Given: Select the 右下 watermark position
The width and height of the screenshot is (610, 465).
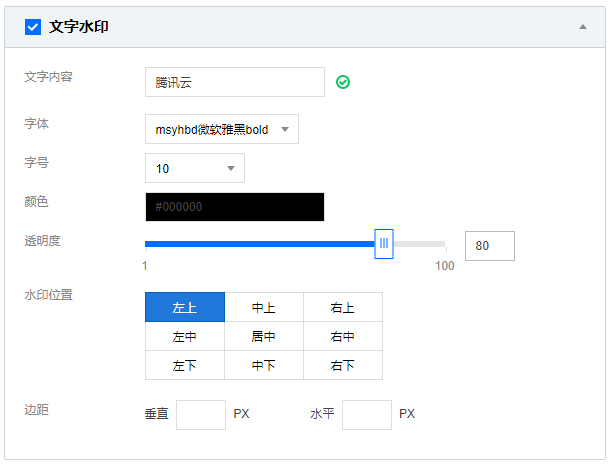Looking at the screenshot, I should (343, 365).
